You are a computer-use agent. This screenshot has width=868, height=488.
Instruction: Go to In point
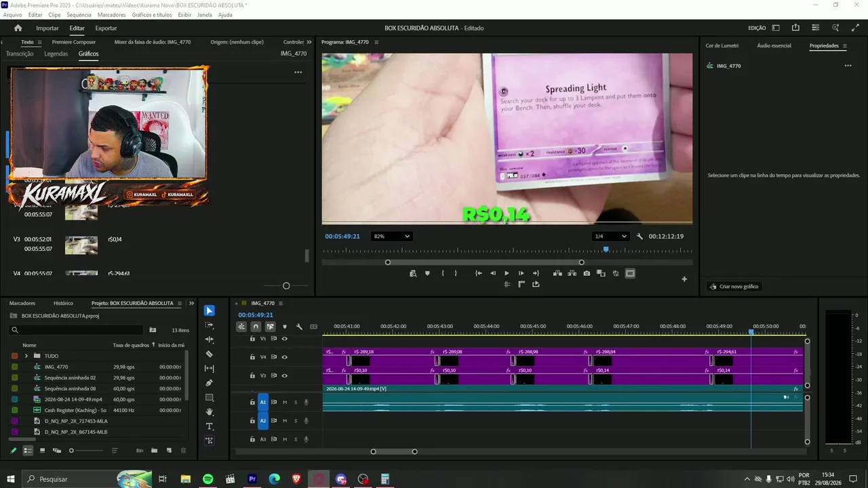478,273
